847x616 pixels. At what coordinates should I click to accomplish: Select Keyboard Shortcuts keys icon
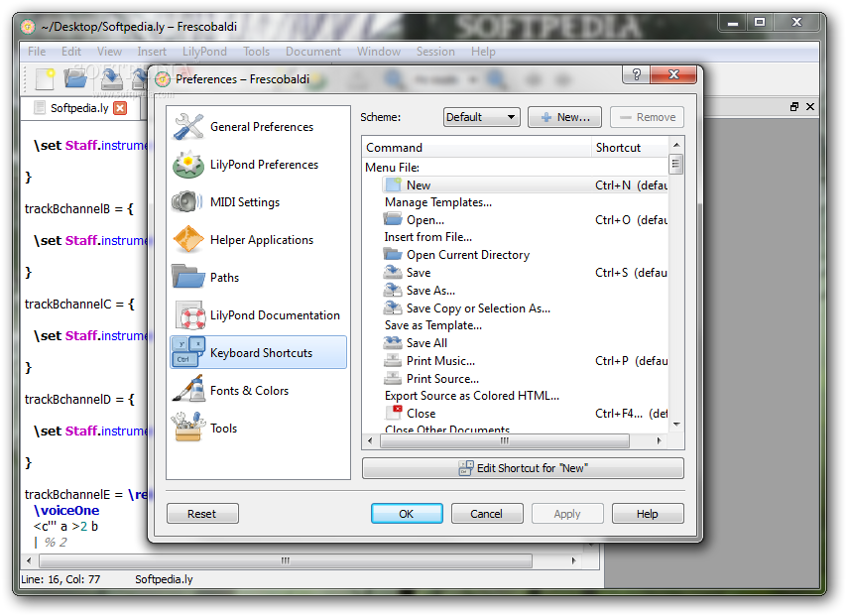(188, 352)
